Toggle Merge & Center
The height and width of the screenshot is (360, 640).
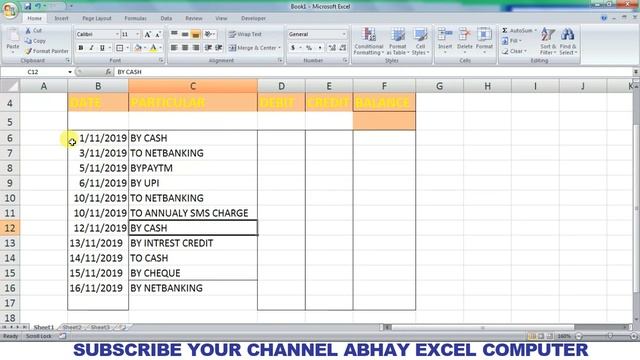click(252, 48)
